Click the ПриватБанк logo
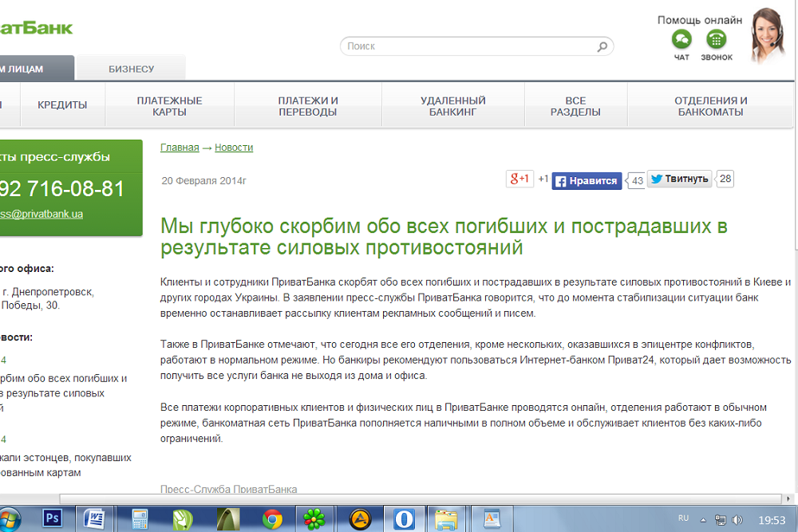This screenshot has height=532, width=798. pos(36,28)
